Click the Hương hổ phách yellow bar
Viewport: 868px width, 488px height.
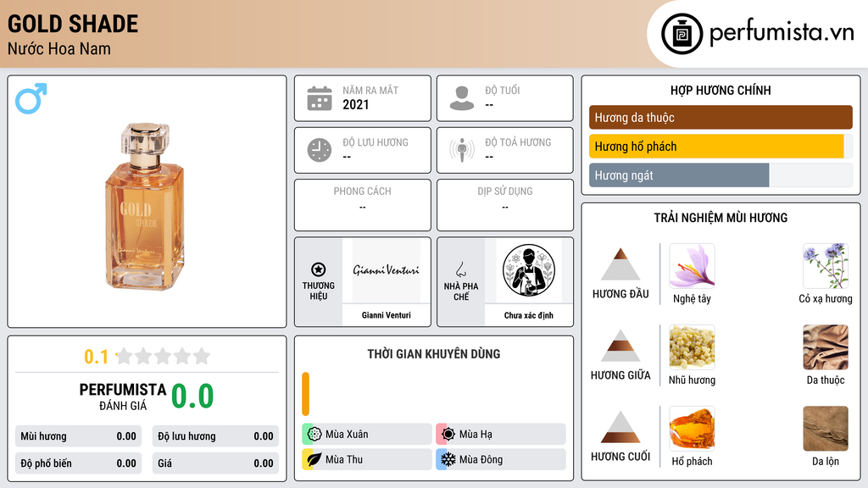(716, 147)
